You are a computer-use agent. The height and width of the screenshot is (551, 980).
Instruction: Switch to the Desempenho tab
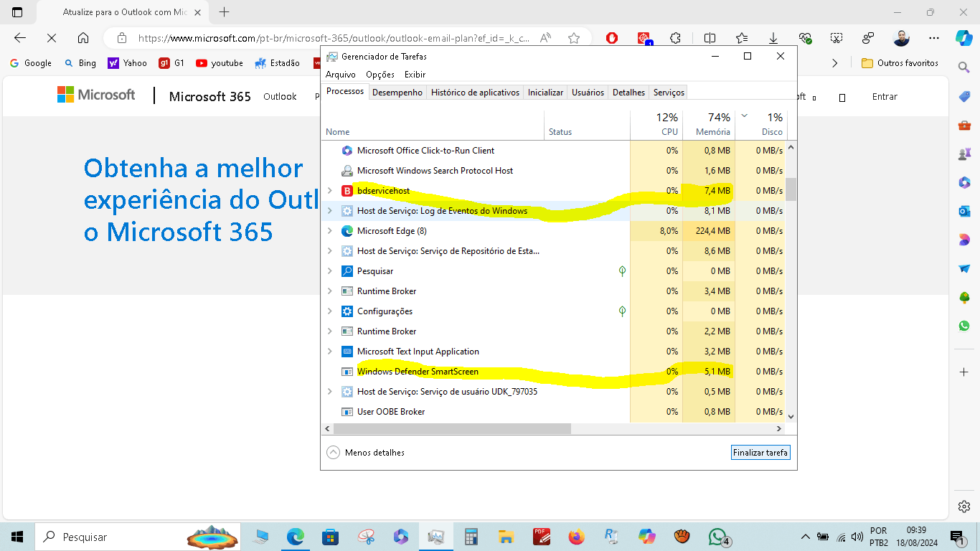click(x=397, y=93)
